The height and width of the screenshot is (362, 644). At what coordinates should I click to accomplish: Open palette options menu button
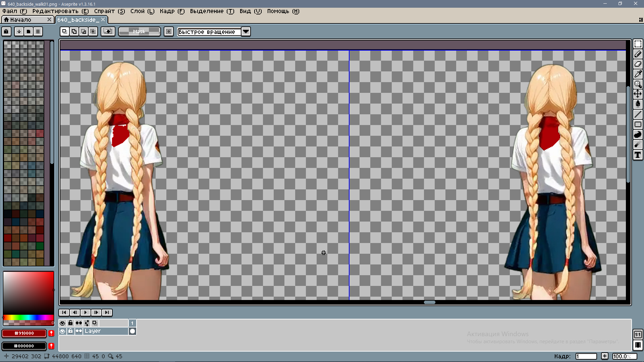click(x=38, y=32)
